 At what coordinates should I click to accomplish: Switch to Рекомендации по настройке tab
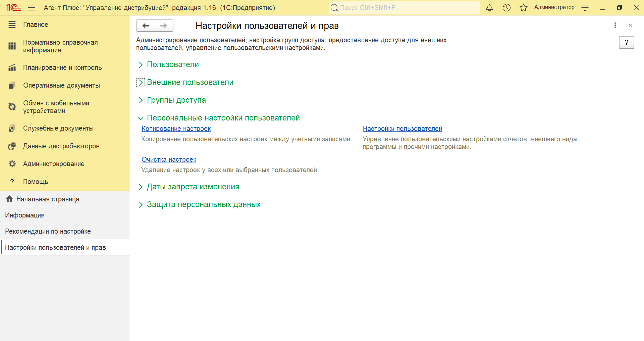(x=65, y=231)
